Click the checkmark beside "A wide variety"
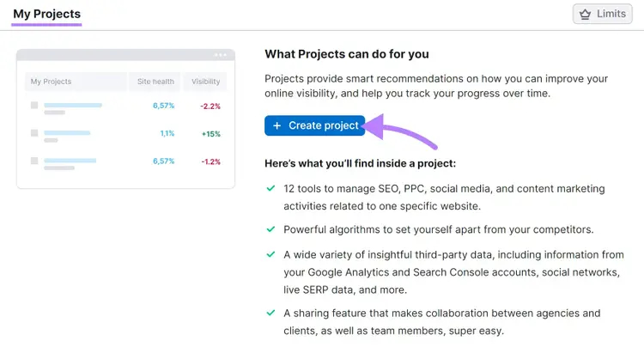 tap(270, 254)
